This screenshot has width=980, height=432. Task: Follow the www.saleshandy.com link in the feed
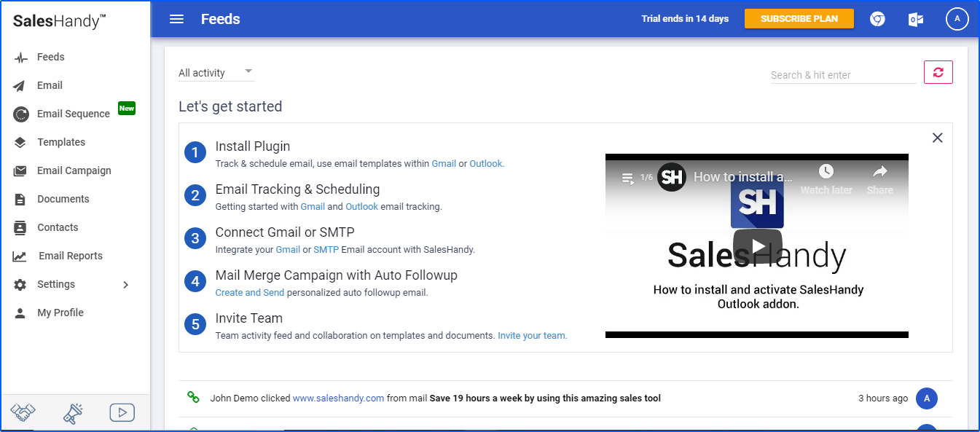pyautogui.click(x=338, y=398)
